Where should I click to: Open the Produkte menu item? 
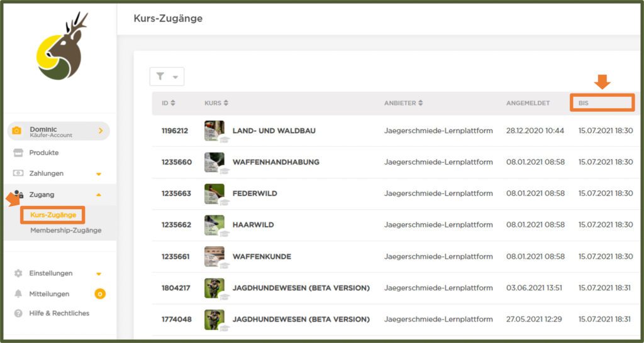[x=44, y=153]
